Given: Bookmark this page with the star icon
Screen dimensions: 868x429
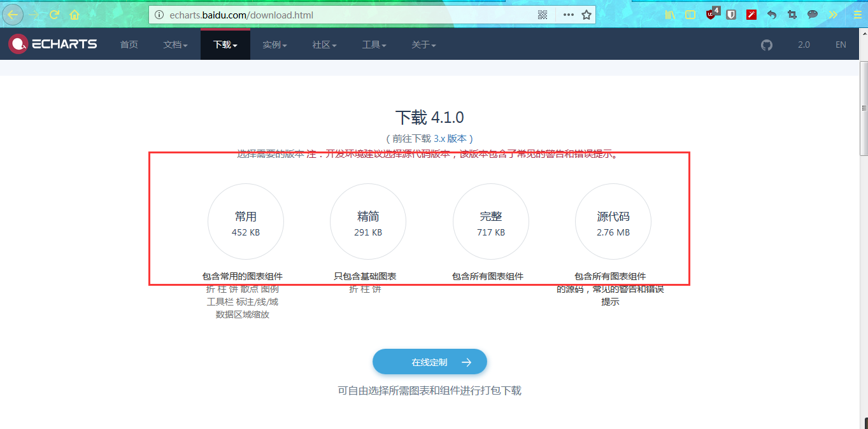Looking at the screenshot, I should click(x=587, y=15).
